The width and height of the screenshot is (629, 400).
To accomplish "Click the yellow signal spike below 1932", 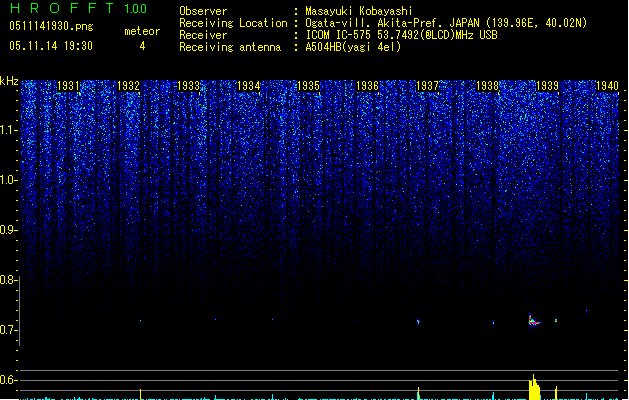I will [140, 394].
